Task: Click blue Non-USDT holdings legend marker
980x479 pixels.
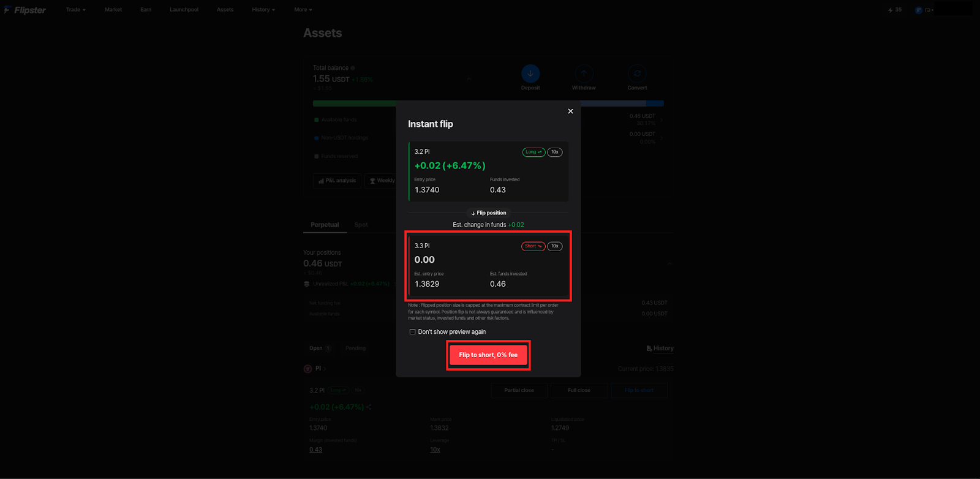Action: [x=316, y=138]
